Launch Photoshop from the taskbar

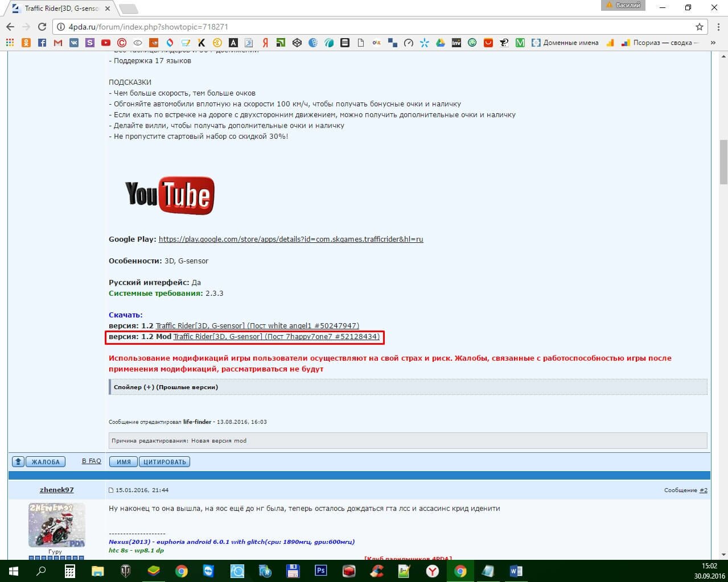click(320, 571)
